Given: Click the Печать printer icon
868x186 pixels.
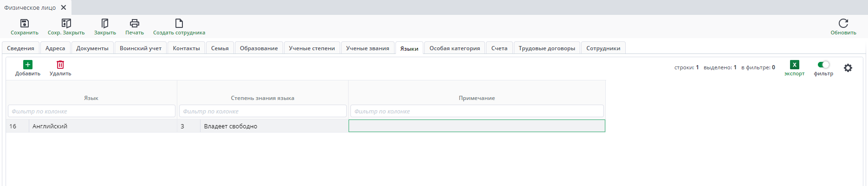Looking at the screenshot, I should [135, 23].
